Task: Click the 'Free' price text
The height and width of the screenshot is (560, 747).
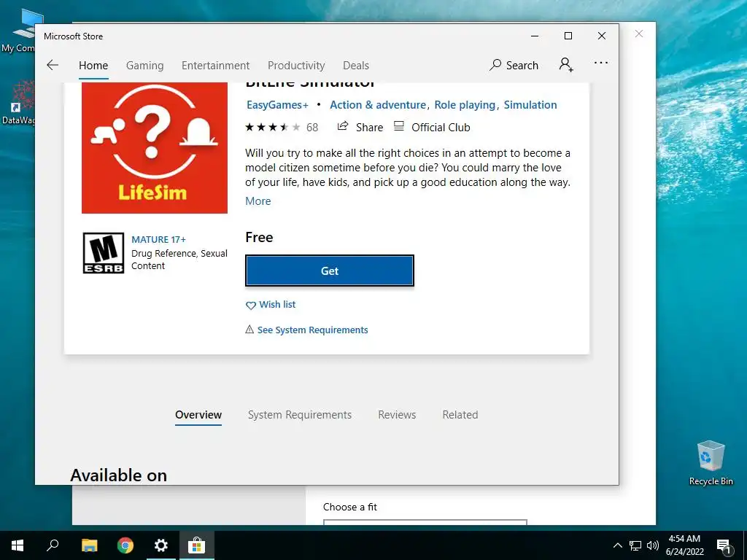Action: click(259, 237)
